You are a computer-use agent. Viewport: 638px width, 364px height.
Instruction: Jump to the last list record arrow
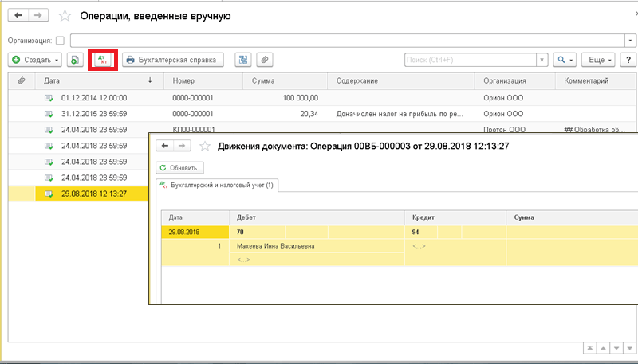point(630,348)
